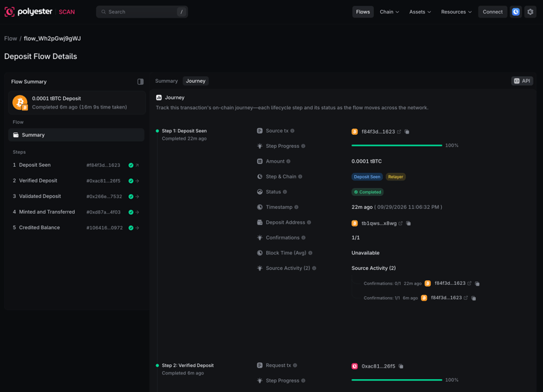Screen dimensions: 543x392
Task: Click arrow icon for Minted and Transferred
Action: pyautogui.click(x=137, y=212)
